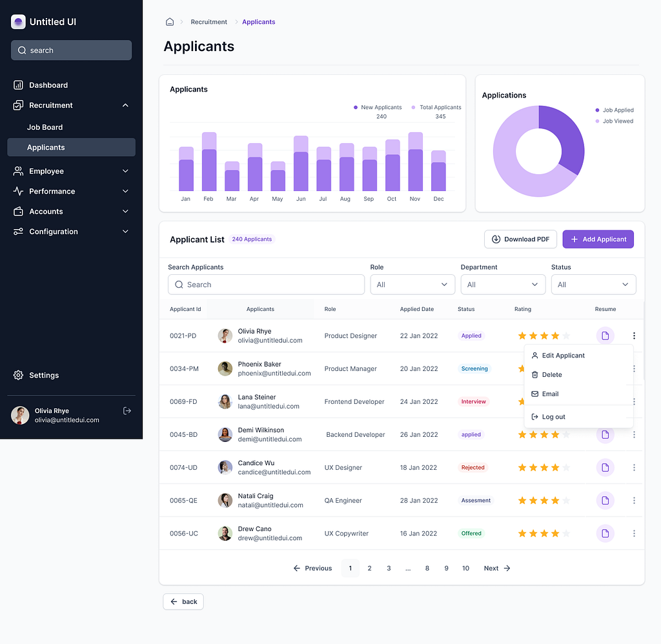Click inside the Search Applicants field
Viewport: 661px width, 644px height.
pyautogui.click(x=266, y=284)
